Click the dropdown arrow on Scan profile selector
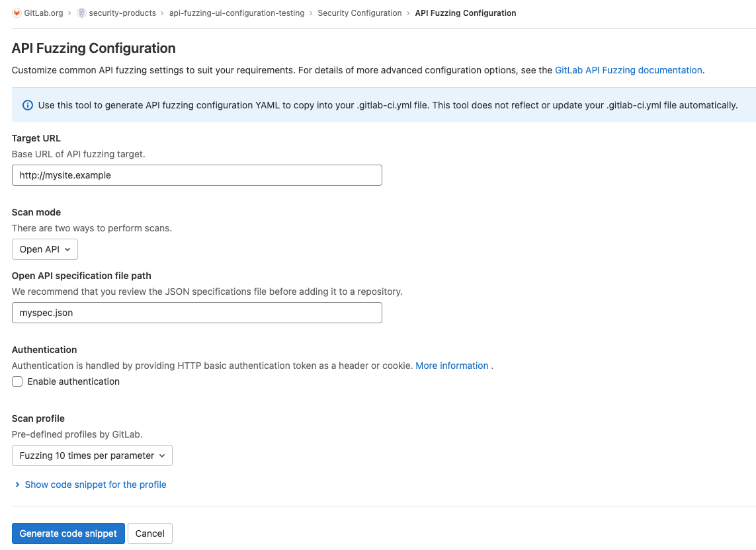 [161, 455]
